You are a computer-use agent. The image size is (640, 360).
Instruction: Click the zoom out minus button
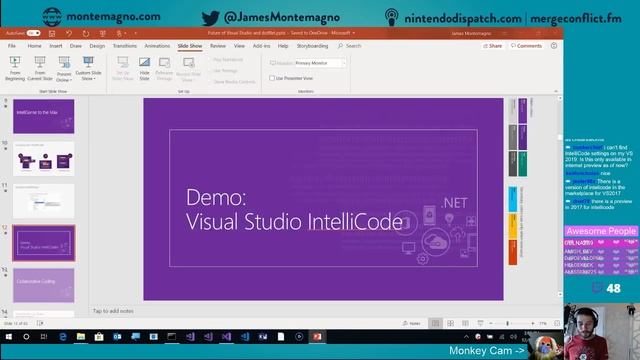pyautogui.click(x=491, y=323)
